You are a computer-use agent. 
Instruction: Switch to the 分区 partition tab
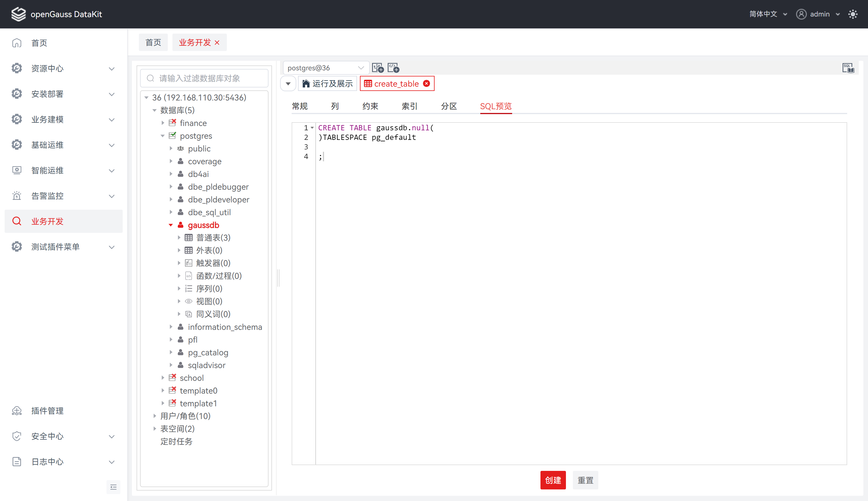[x=448, y=106]
